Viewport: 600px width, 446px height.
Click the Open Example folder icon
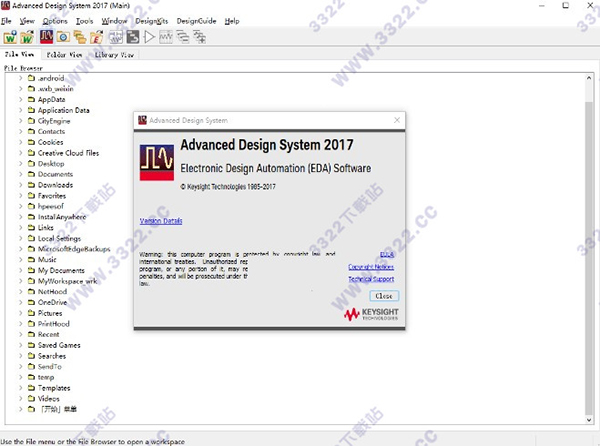pyautogui.click(x=96, y=37)
